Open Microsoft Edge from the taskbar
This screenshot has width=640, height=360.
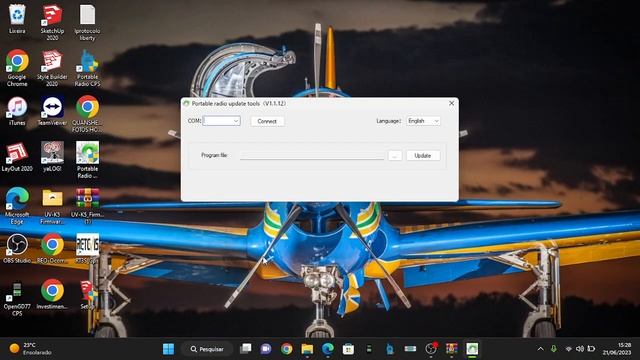(327, 349)
